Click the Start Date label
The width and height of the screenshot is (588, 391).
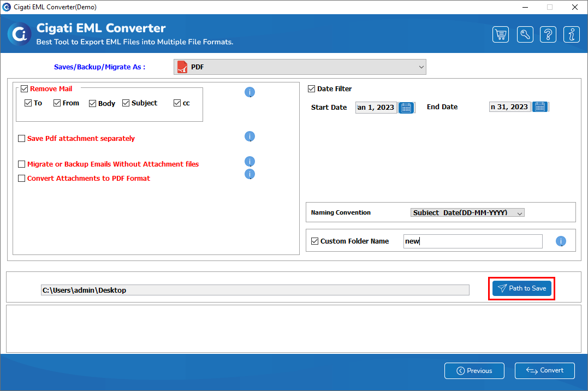click(329, 108)
